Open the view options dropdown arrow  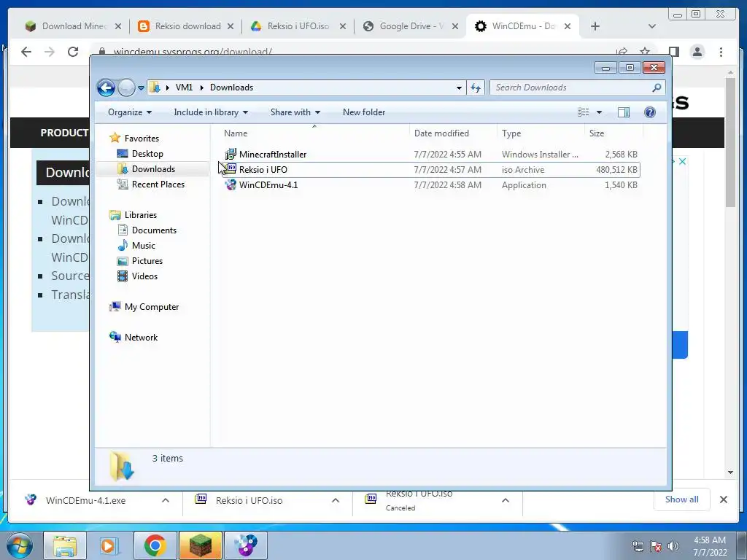[x=600, y=112]
